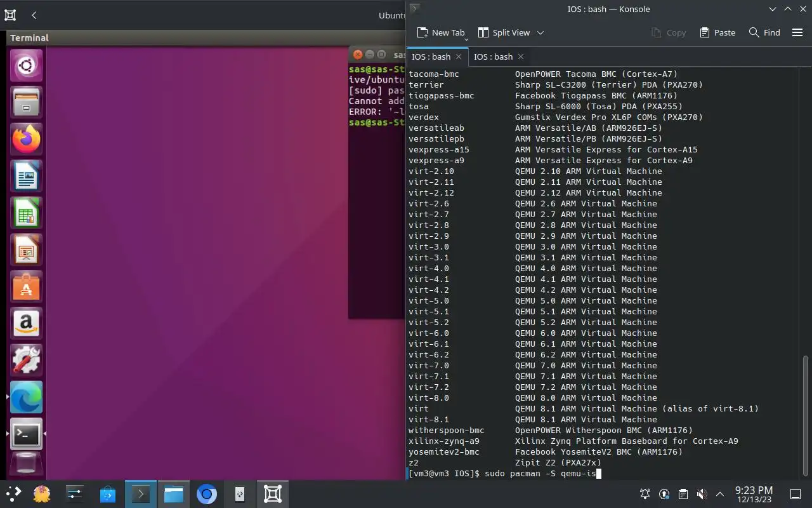Open the KDE application launcher

pos(13,494)
